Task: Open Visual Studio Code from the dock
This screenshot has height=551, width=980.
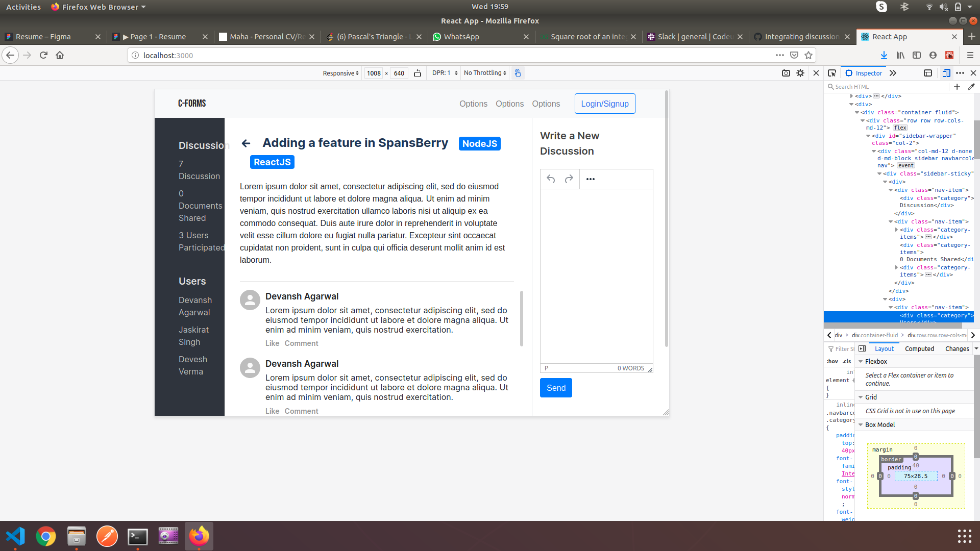Action: pos(15,536)
